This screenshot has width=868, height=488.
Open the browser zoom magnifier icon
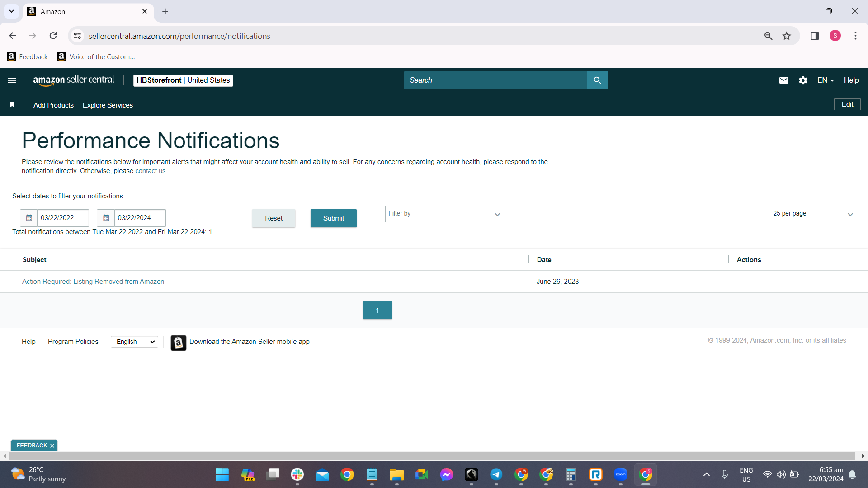[x=768, y=36]
